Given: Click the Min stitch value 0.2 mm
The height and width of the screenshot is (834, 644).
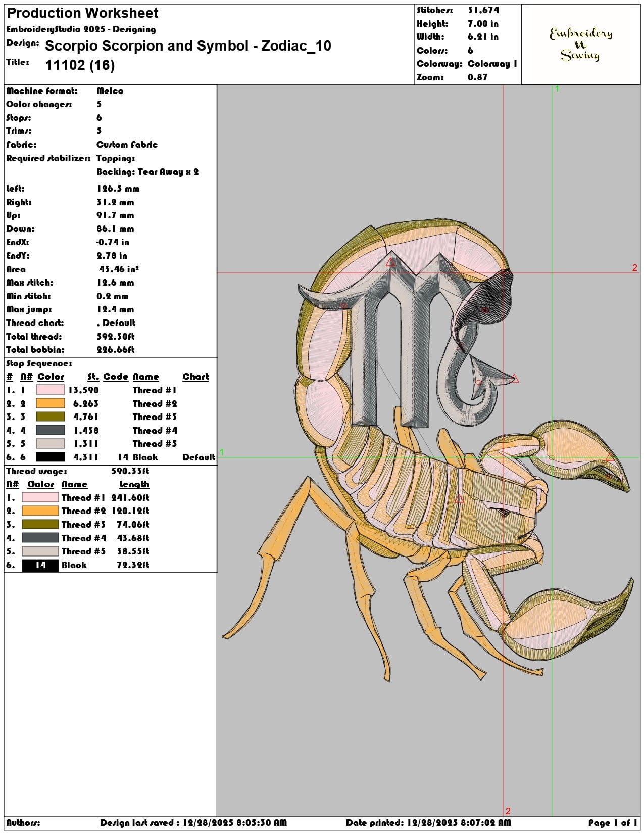Looking at the screenshot, I should (x=112, y=296).
